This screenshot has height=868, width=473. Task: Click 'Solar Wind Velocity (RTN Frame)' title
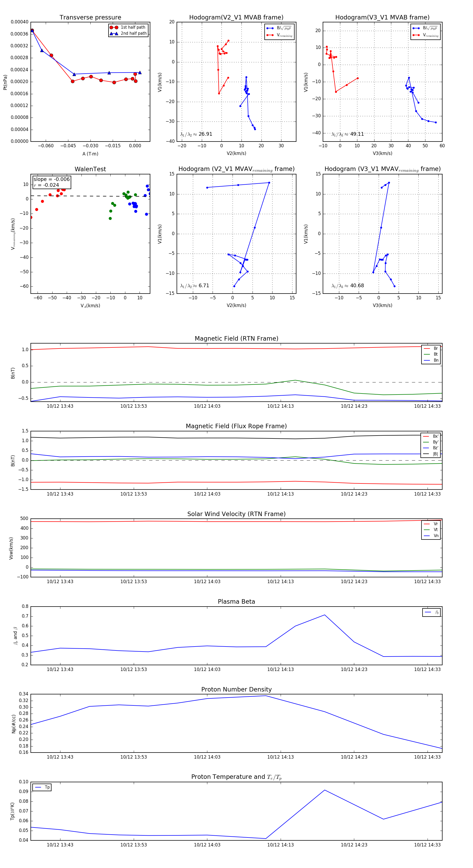click(x=236, y=514)
